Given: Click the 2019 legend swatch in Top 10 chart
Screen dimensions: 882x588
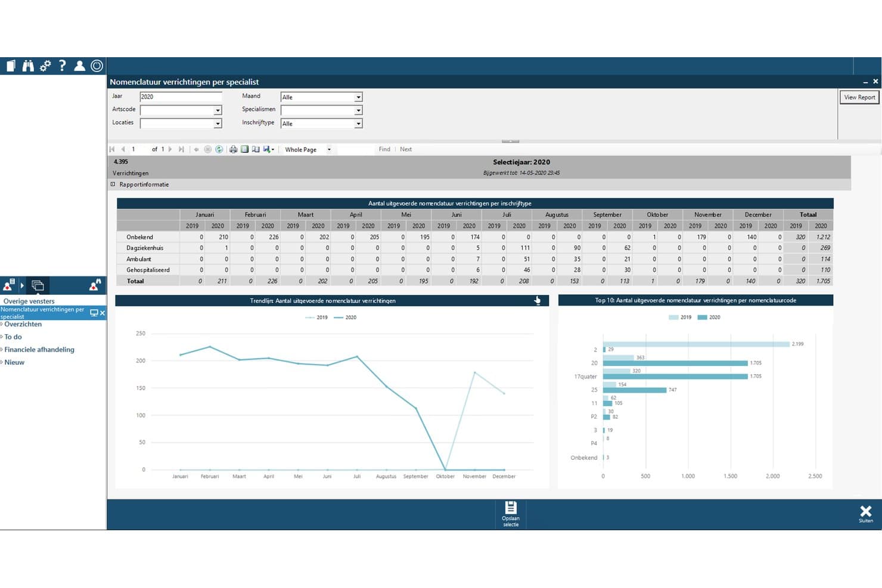Looking at the screenshot, I should [673, 318].
